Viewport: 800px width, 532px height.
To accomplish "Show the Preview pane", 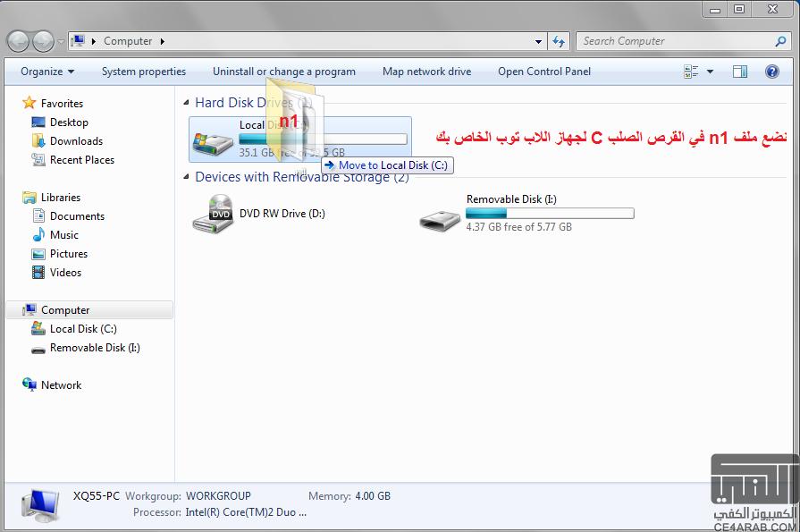I will pos(740,71).
